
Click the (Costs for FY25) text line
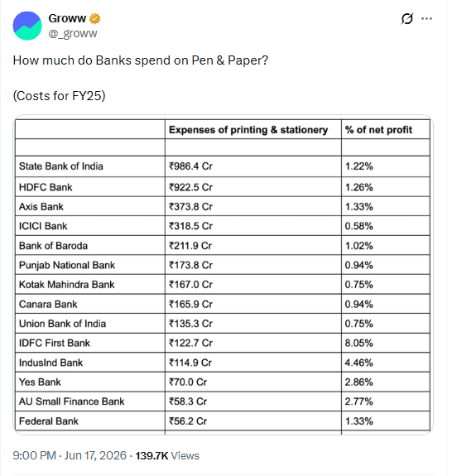[x=60, y=96]
